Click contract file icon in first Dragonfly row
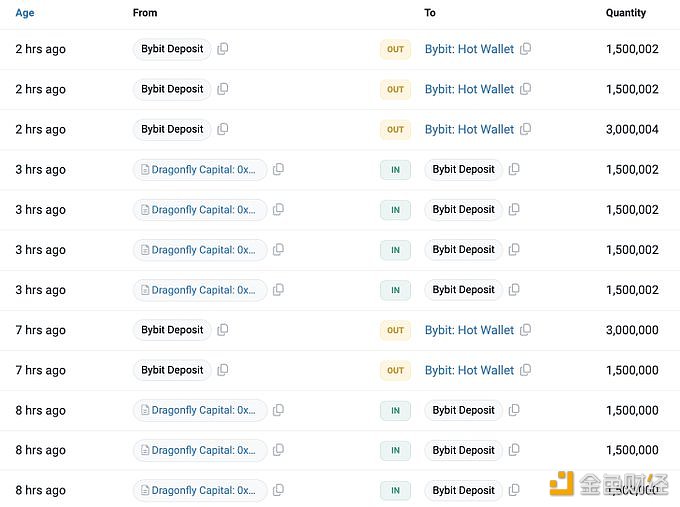Screen dimensions: 680x507 (x=145, y=170)
